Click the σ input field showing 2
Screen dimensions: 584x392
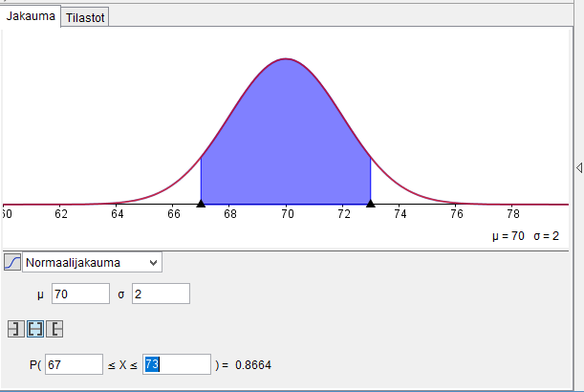pos(161,294)
